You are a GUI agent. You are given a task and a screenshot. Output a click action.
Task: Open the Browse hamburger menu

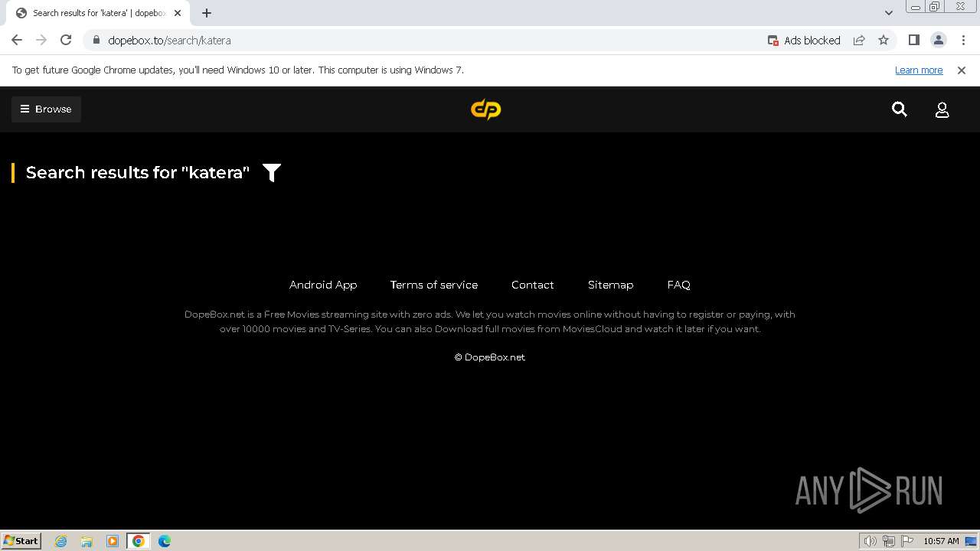click(46, 109)
